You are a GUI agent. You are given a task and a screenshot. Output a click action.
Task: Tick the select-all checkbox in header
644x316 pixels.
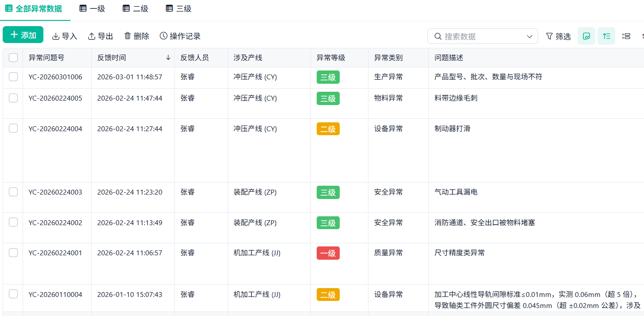pos(13,58)
